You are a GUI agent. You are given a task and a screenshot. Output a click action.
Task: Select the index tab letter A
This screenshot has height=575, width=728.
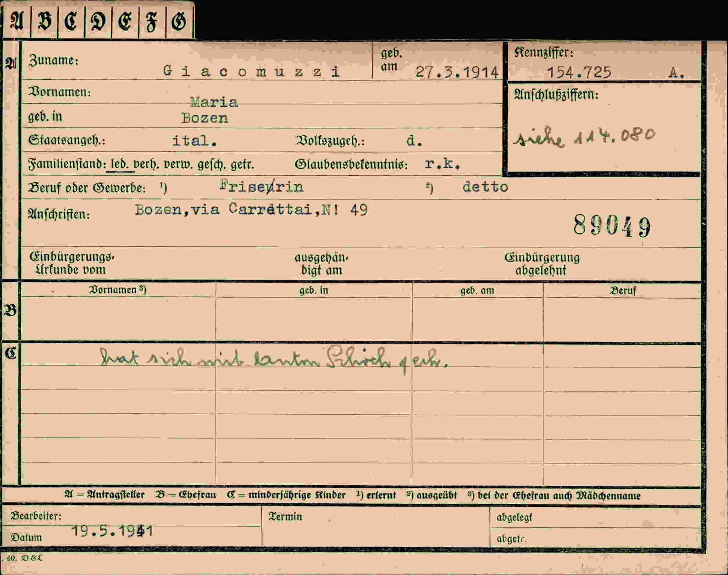click(16, 21)
